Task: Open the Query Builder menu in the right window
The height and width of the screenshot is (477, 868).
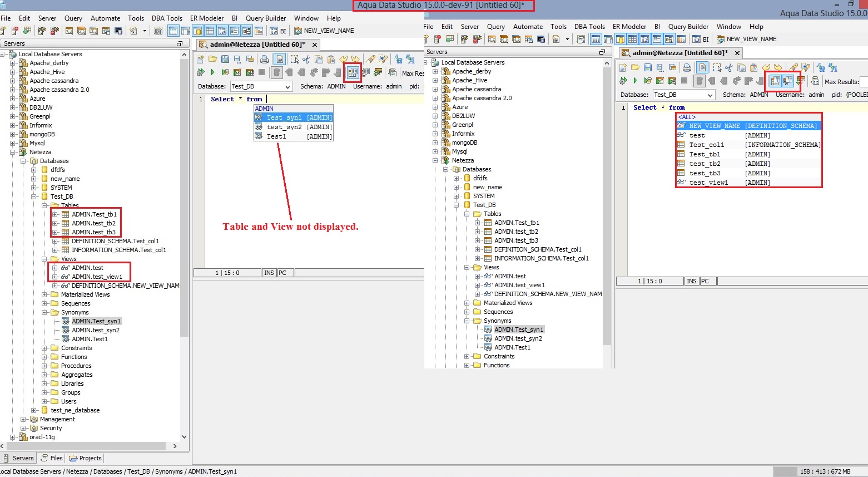Action: 688,26
